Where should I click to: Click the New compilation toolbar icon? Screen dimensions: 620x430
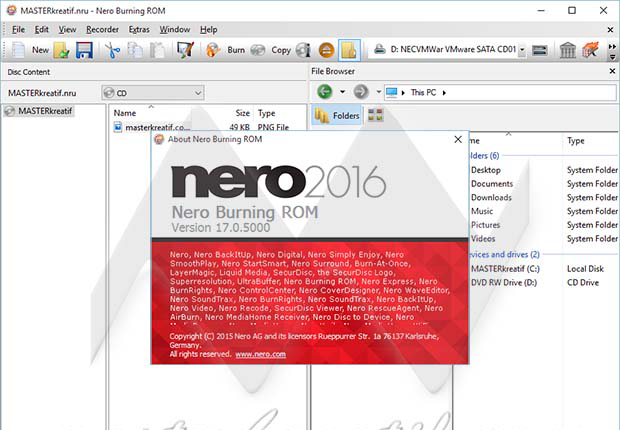[x=18, y=50]
